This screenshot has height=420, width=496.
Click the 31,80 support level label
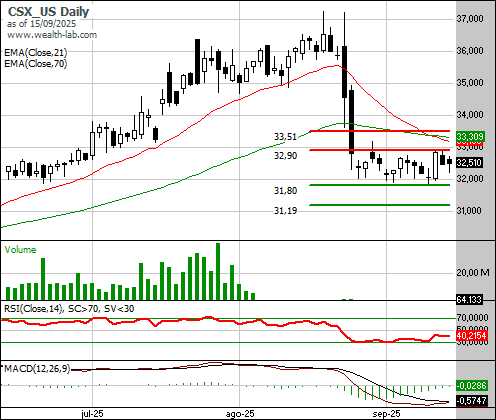pyautogui.click(x=285, y=191)
